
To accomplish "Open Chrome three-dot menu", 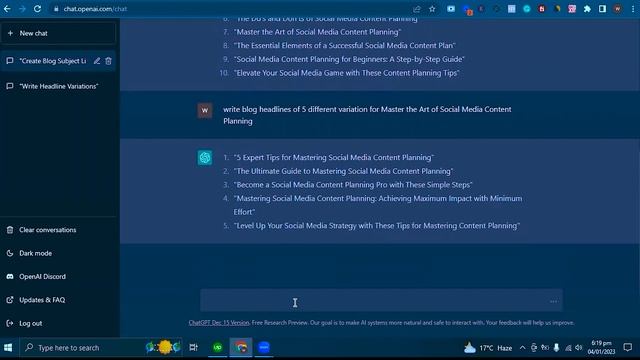I will click(633, 9).
